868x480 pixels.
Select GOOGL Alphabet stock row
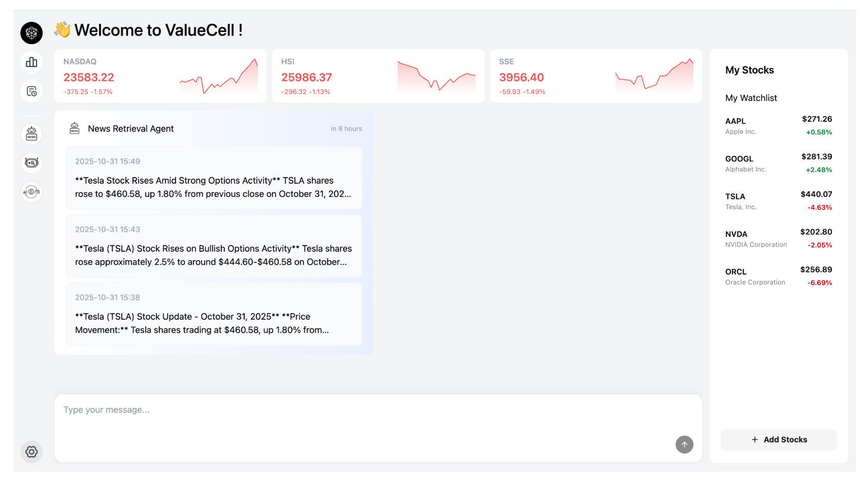pyautogui.click(x=778, y=163)
